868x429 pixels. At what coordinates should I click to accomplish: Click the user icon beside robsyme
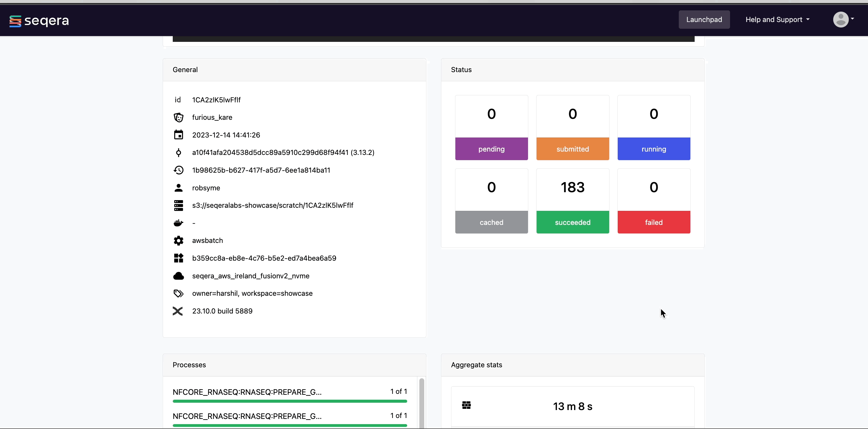[179, 188]
